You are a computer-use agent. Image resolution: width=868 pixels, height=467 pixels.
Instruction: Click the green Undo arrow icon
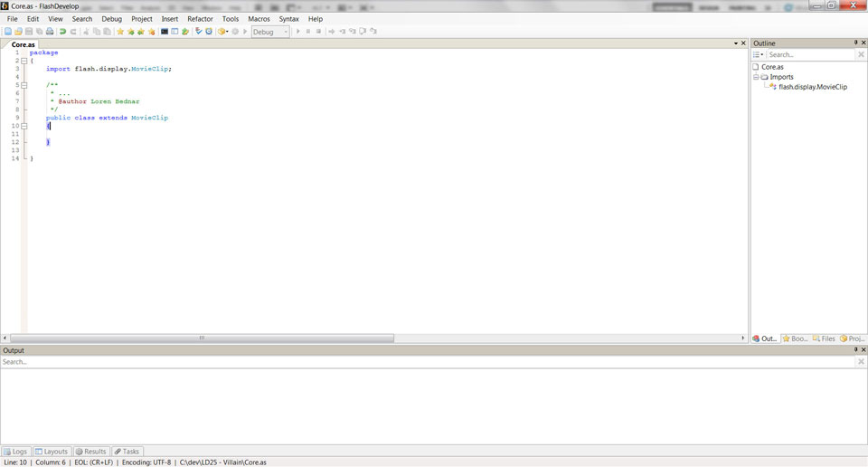pyautogui.click(x=63, y=32)
